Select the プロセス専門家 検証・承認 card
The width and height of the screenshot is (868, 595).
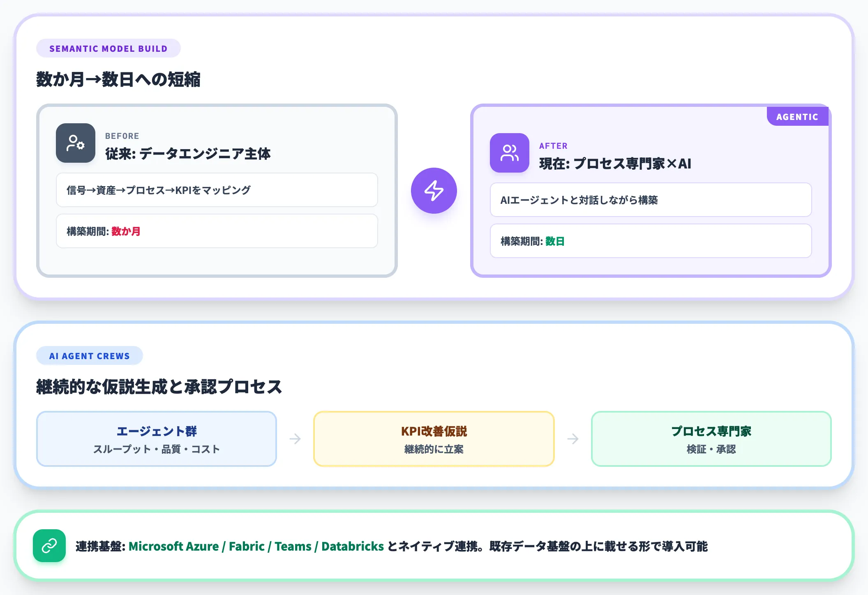coord(711,439)
